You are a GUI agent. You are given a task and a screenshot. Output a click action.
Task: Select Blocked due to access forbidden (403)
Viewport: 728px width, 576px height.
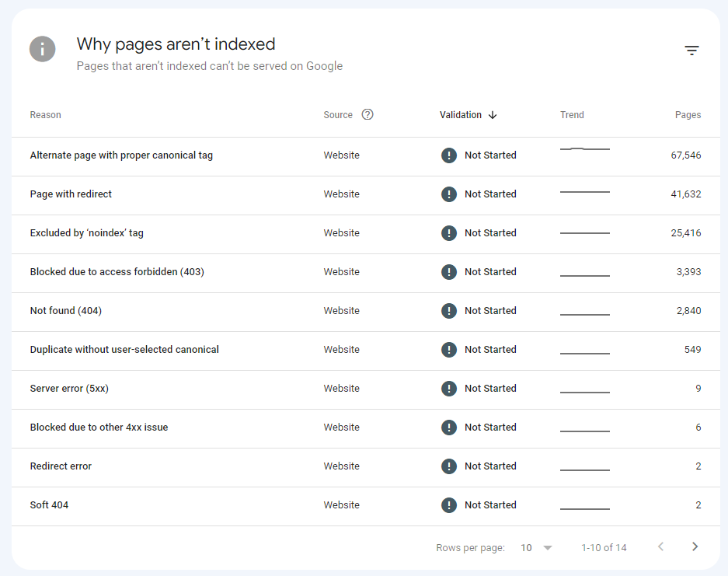(x=117, y=272)
